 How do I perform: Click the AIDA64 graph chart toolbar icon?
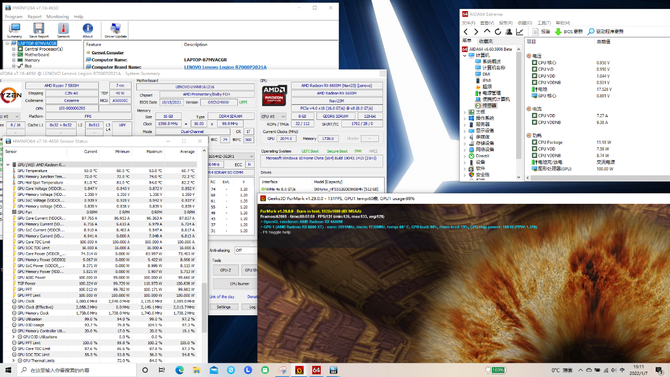(x=520, y=32)
